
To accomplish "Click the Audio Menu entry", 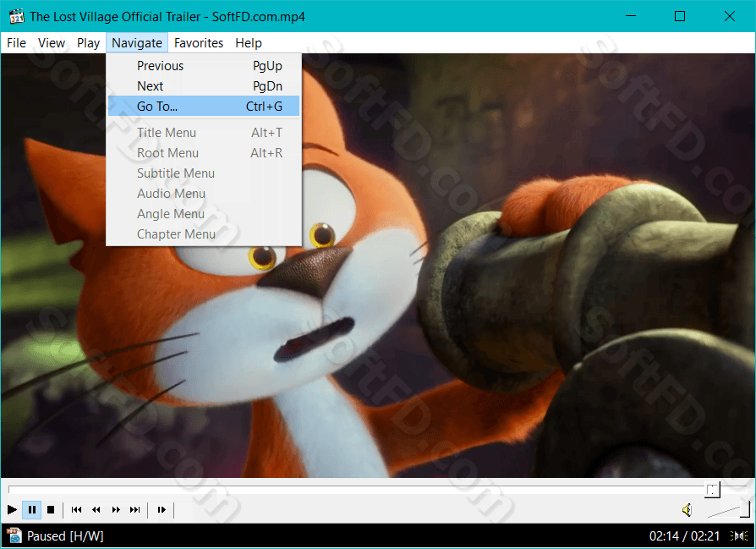I will pos(204,193).
